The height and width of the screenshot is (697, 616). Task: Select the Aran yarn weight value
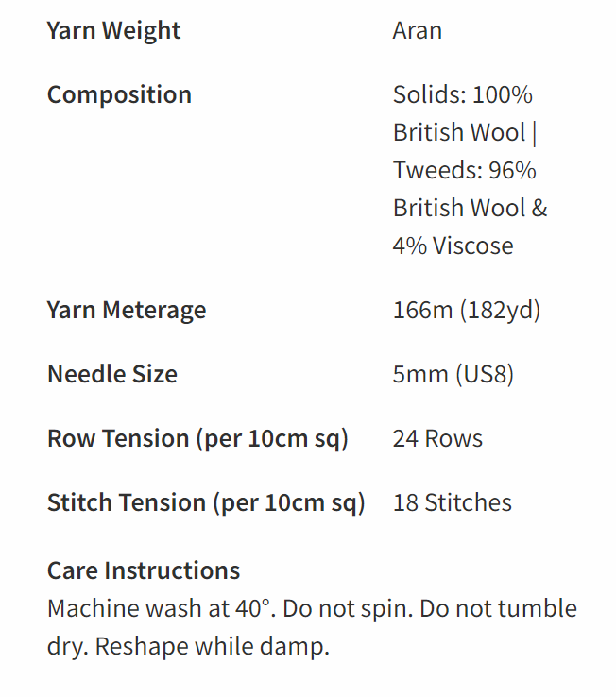coord(418,31)
